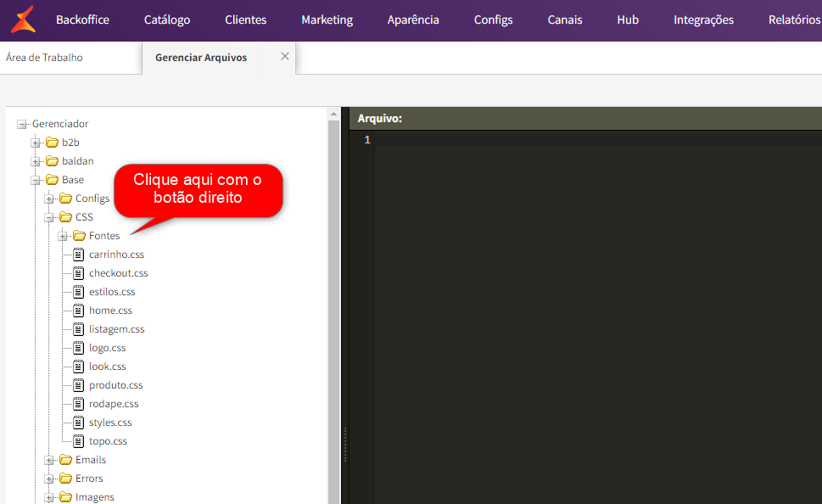The height and width of the screenshot is (504, 822).
Task: Click the look.css file icon
Action: coord(79,367)
